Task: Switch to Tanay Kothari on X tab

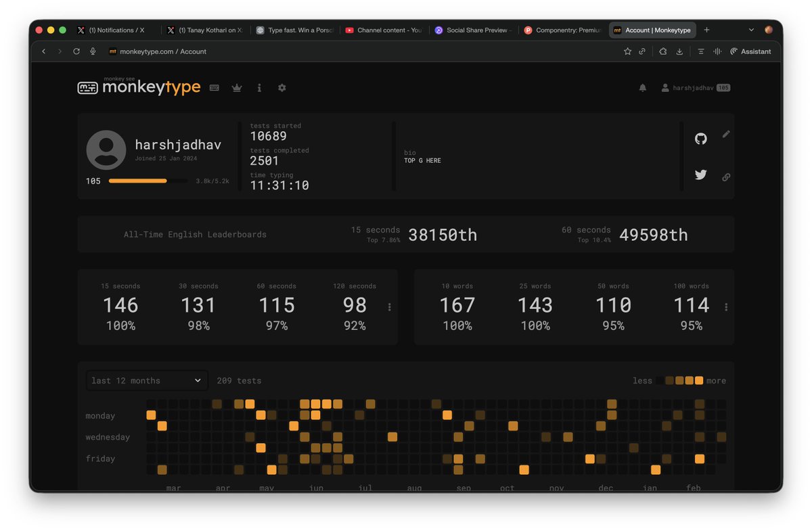Action: pyautogui.click(x=206, y=30)
